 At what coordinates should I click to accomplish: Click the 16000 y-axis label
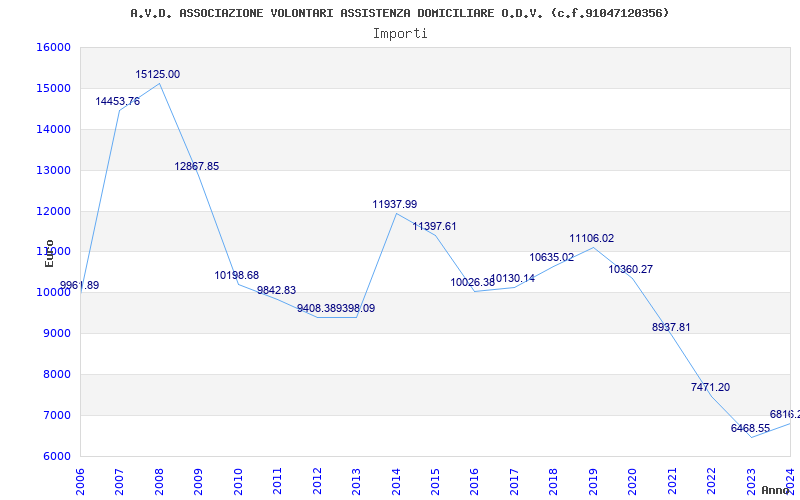point(53,47)
